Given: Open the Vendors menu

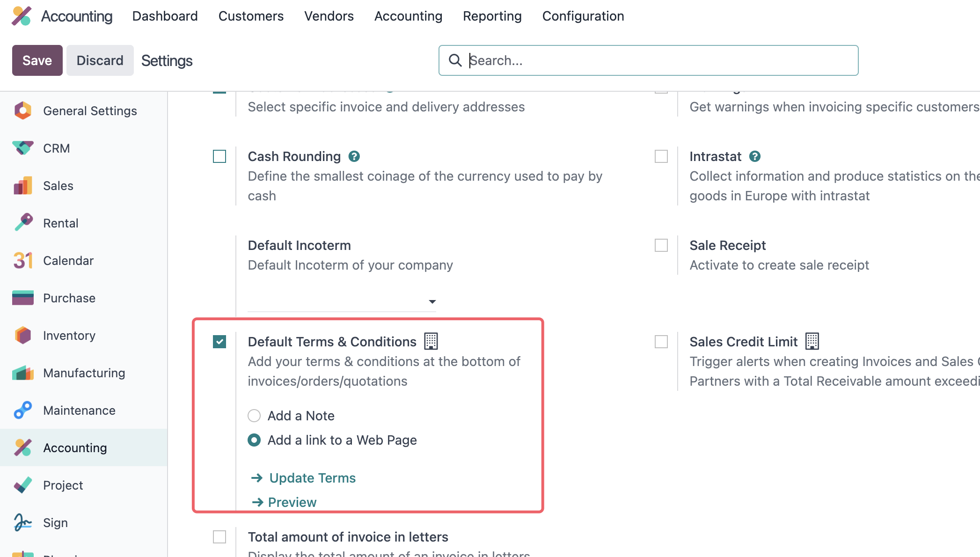Looking at the screenshot, I should tap(329, 16).
